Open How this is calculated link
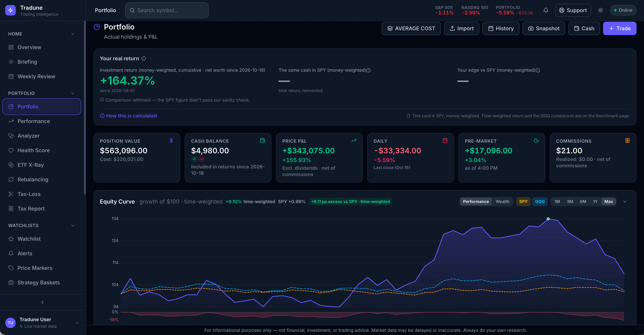This screenshot has height=335, width=644. 128,116
